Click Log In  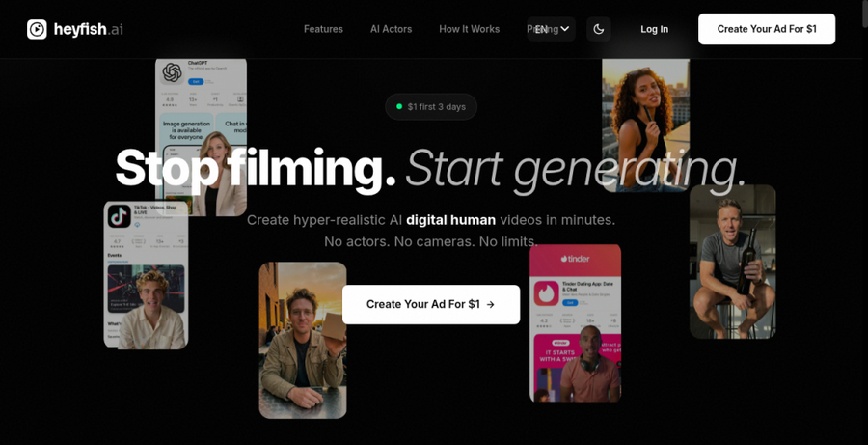pos(654,29)
